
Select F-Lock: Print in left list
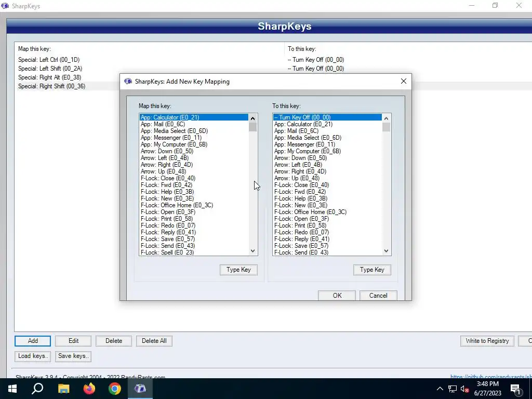coord(194,219)
